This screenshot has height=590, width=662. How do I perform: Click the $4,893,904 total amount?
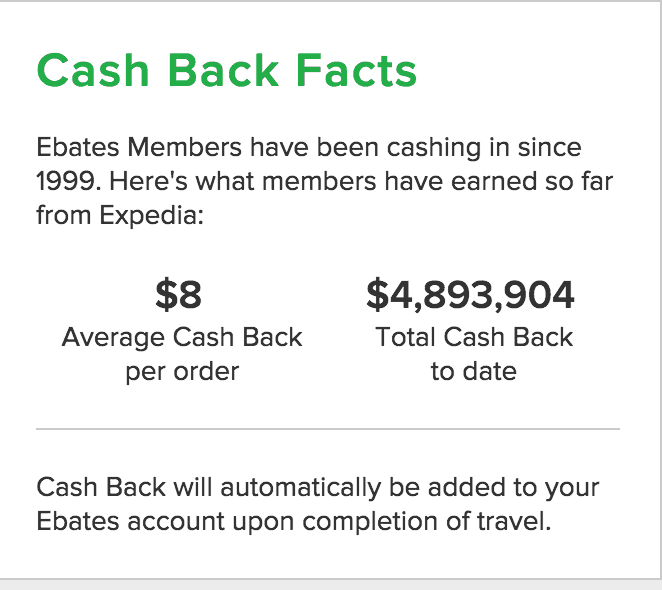click(470, 295)
